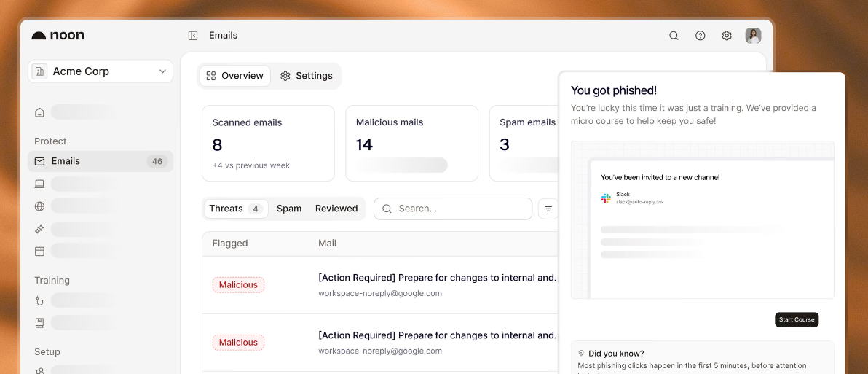Click the first Malicious tag
This screenshot has height=374, width=868.
(x=238, y=285)
